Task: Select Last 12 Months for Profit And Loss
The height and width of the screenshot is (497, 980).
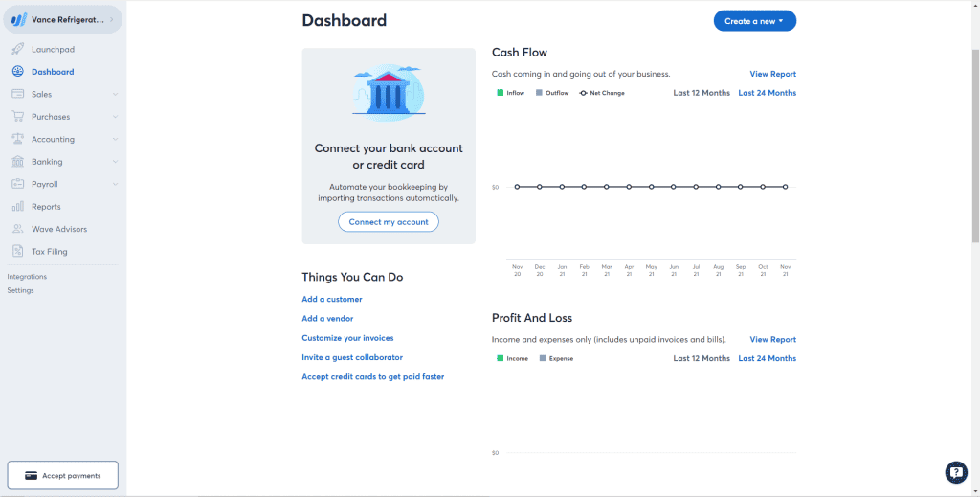Action: click(701, 358)
